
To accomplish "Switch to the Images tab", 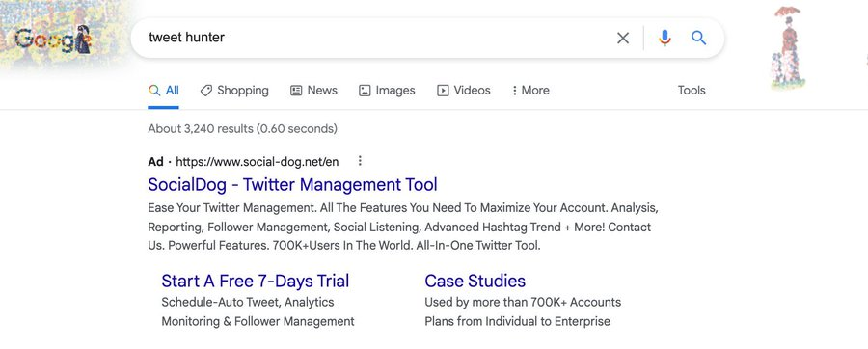I will point(387,91).
